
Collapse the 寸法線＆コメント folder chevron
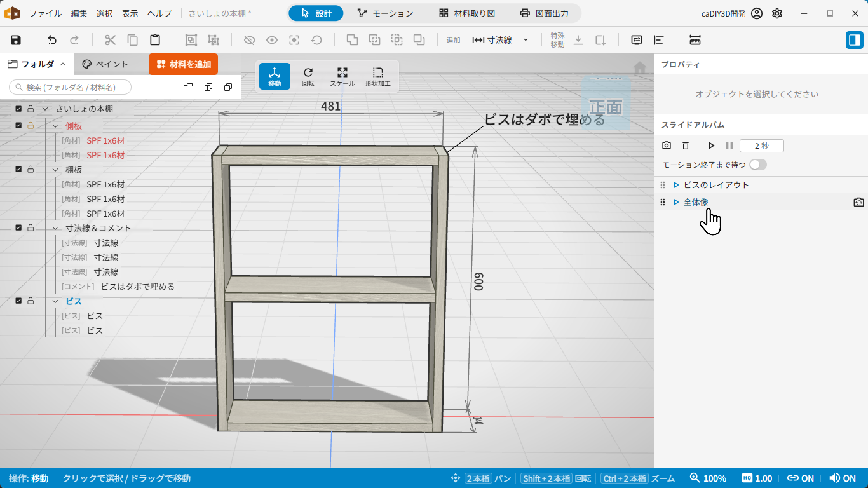55,228
